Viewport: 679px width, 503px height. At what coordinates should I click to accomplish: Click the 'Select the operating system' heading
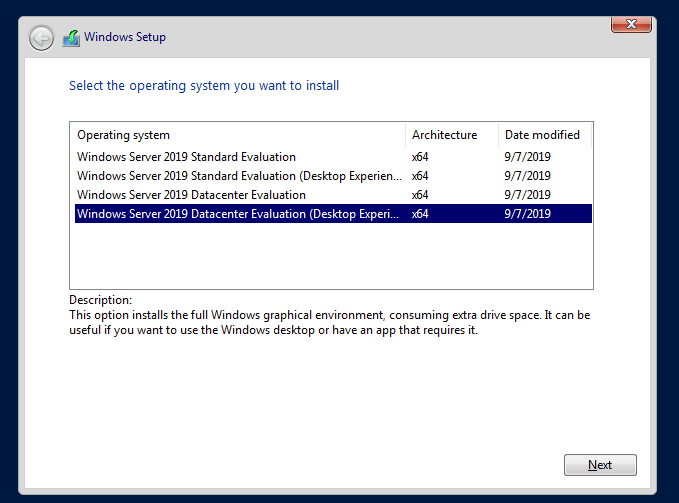tap(204, 86)
